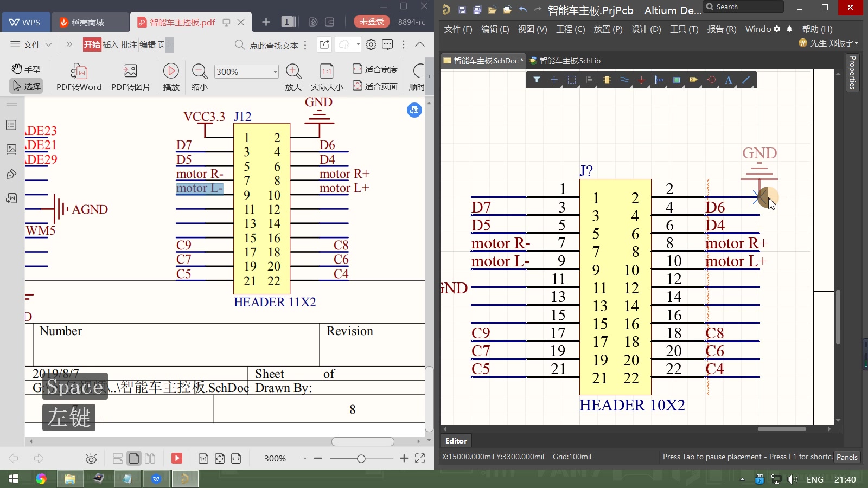The image size is (868, 488).
Task: Click the zoom slider handle in PDF status bar
Action: pos(361,459)
